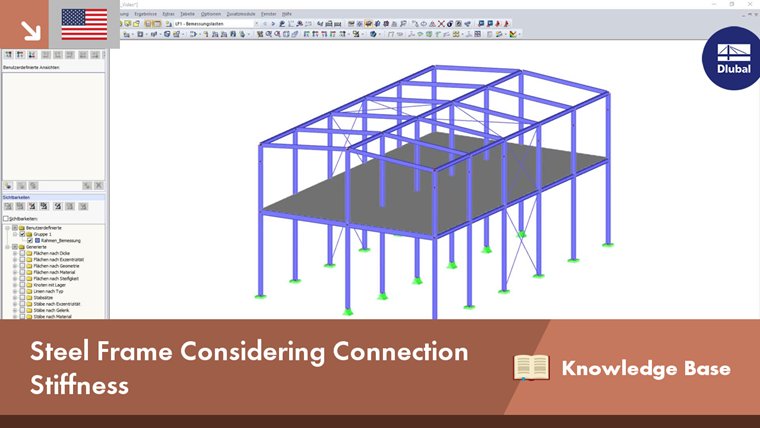The height and width of the screenshot is (428, 760).
Task: Click the folder icon next to Gruppe 1
Action: 29,234
